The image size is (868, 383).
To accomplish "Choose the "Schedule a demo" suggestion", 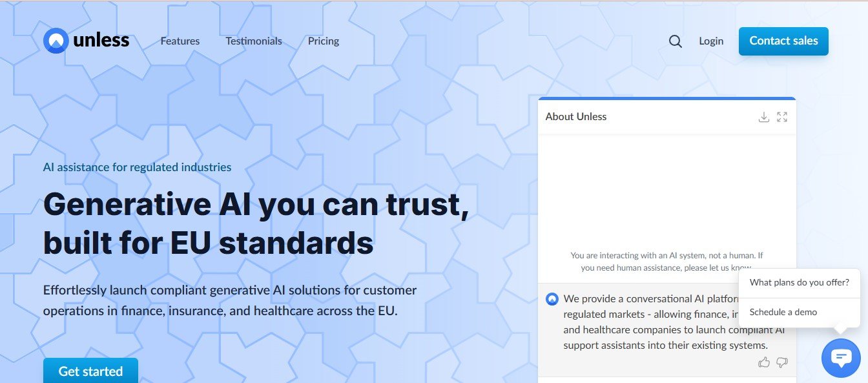I will tap(783, 312).
